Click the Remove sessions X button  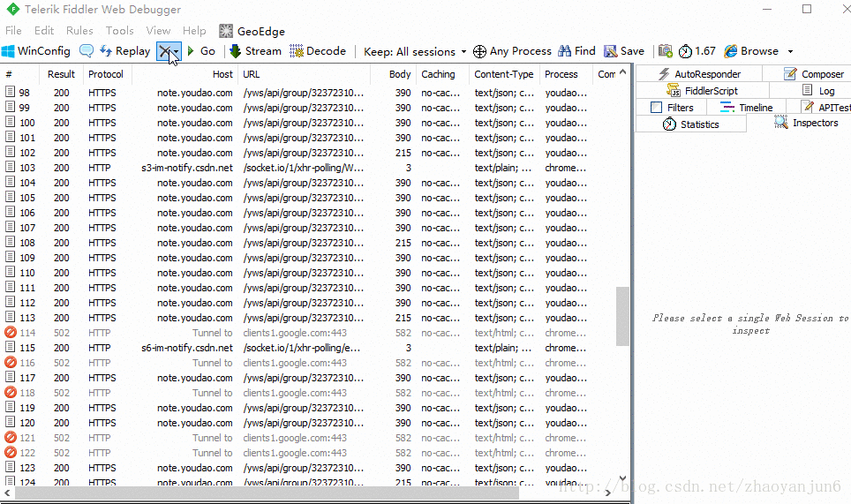point(164,51)
